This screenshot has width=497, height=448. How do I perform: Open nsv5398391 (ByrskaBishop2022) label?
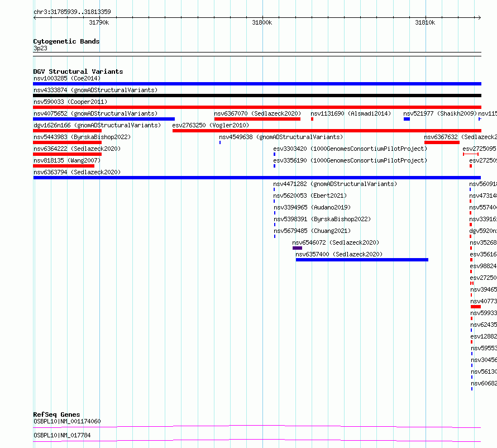click(x=322, y=219)
